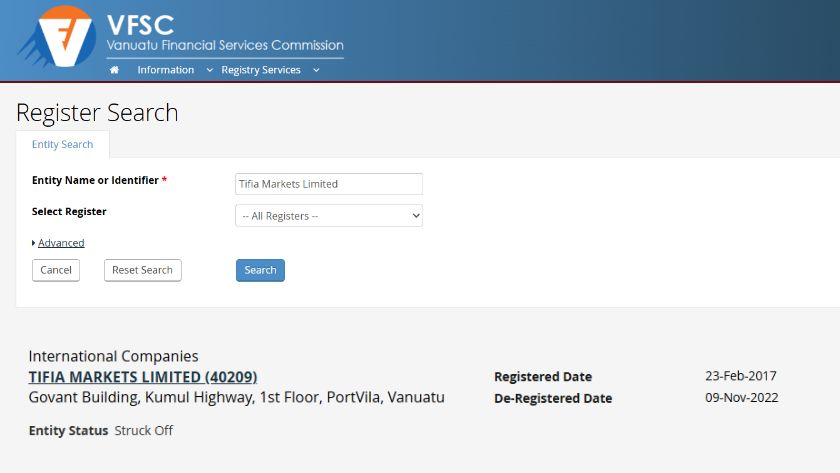Select the 23-Feb-2017 registered date value
This screenshot has height=473, width=840.
click(x=740, y=376)
